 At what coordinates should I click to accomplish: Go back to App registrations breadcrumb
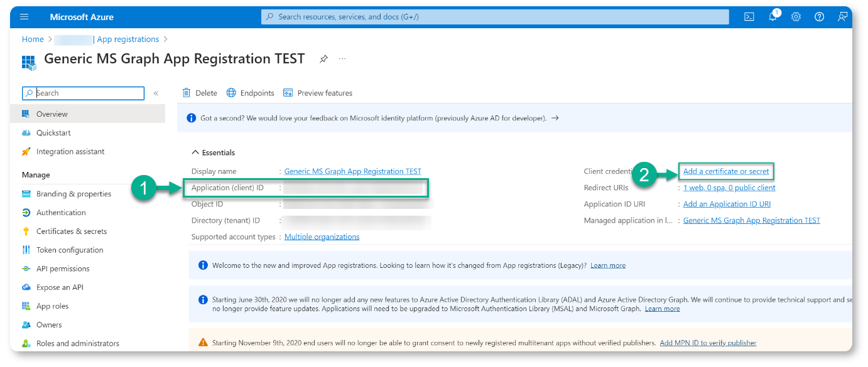(x=128, y=39)
